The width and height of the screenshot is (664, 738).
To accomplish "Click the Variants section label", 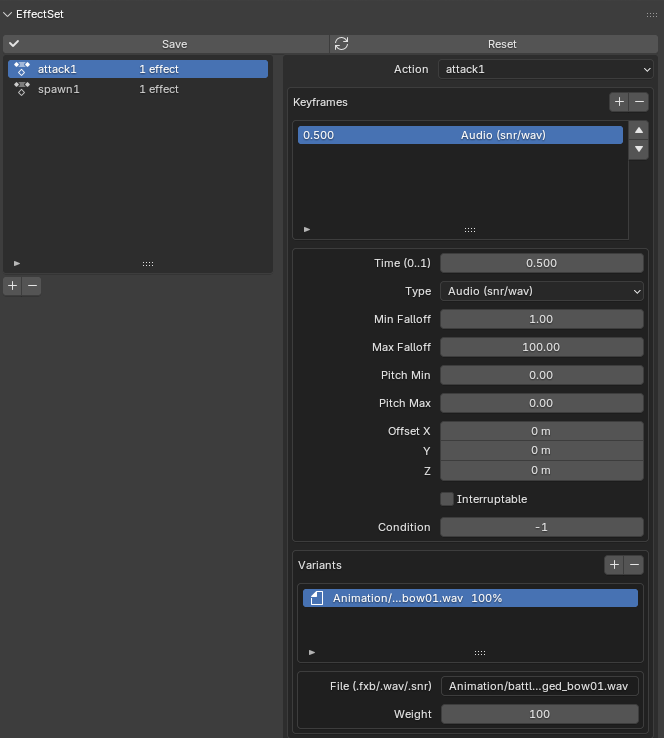I will tap(320, 565).
